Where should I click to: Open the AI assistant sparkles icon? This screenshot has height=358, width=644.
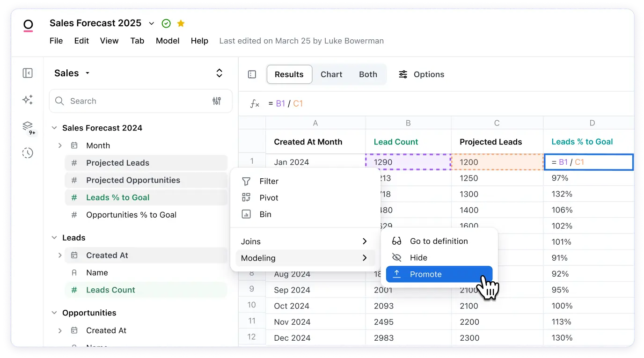pyautogui.click(x=28, y=100)
